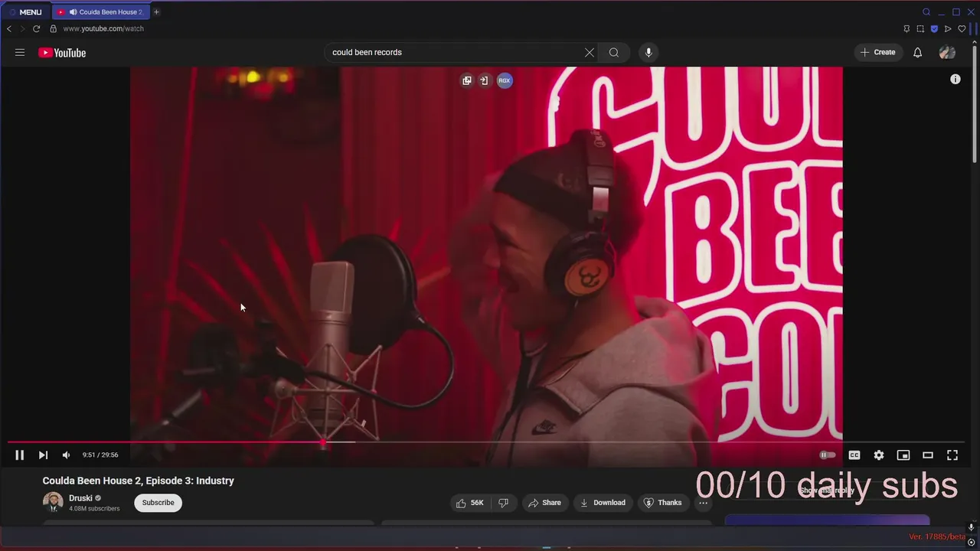Toggle the autoplay switch
The width and height of the screenshot is (980, 551).
pyautogui.click(x=828, y=455)
